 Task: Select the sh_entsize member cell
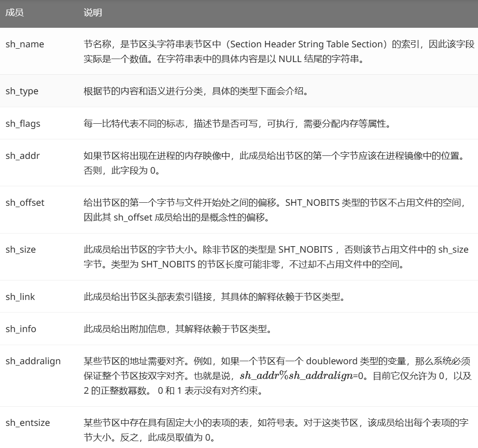click(x=28, y=423)
